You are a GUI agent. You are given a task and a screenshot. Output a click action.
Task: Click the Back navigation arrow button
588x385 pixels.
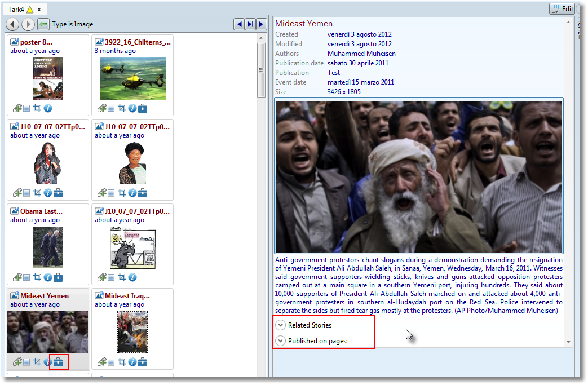coord(12,24)
